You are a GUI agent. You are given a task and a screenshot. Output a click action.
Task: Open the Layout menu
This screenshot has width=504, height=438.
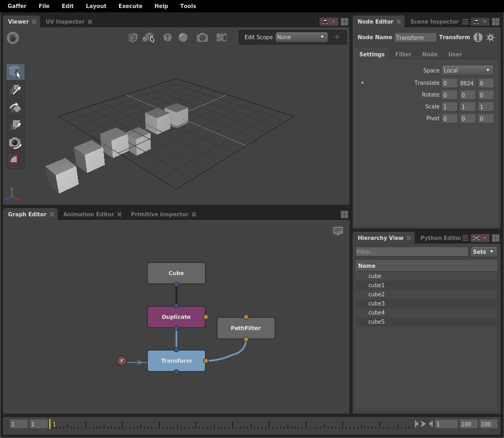point(96,6)
